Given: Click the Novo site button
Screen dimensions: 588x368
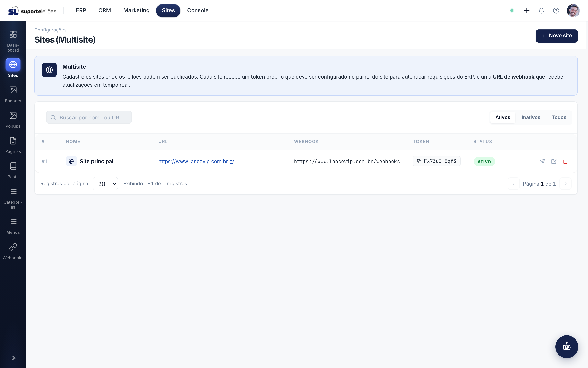Looking at the screenshot, I should coord(556,36).
